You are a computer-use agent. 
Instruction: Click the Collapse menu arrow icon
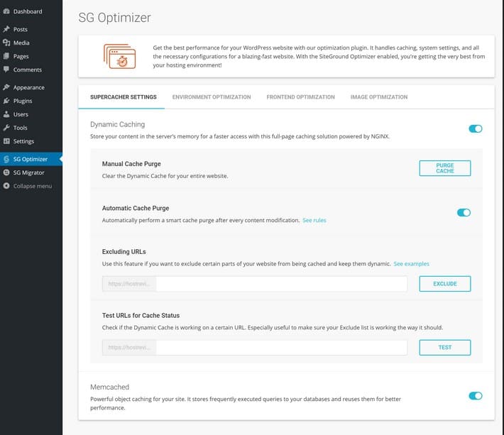(6, 186)
